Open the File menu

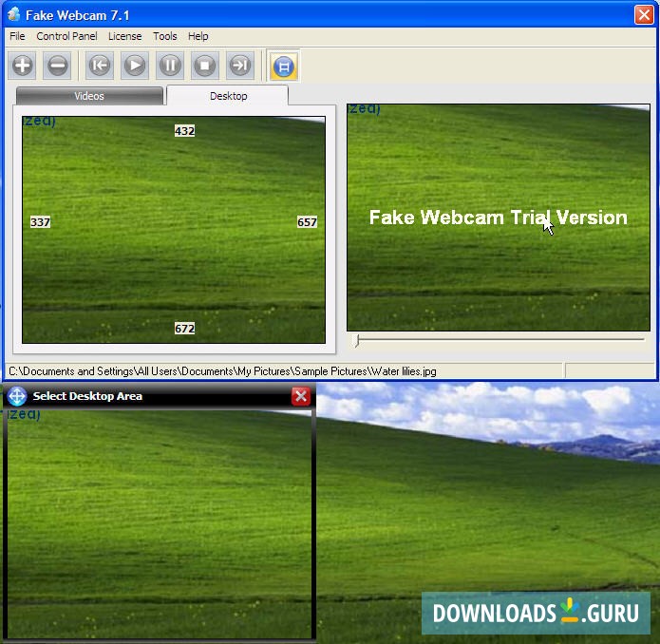[x=17, y=36]
